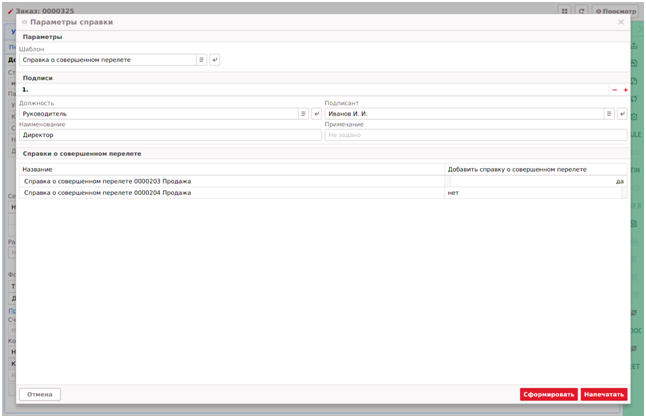Remove signature with the red minus icon
The height and width of the screenshot is (418, 646).
coord(614,90)
